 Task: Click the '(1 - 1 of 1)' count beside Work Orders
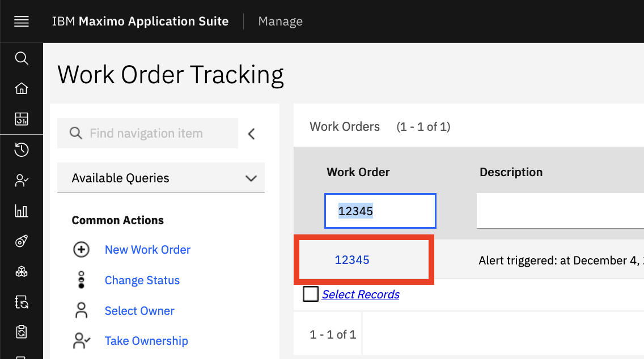click(423, 126)
